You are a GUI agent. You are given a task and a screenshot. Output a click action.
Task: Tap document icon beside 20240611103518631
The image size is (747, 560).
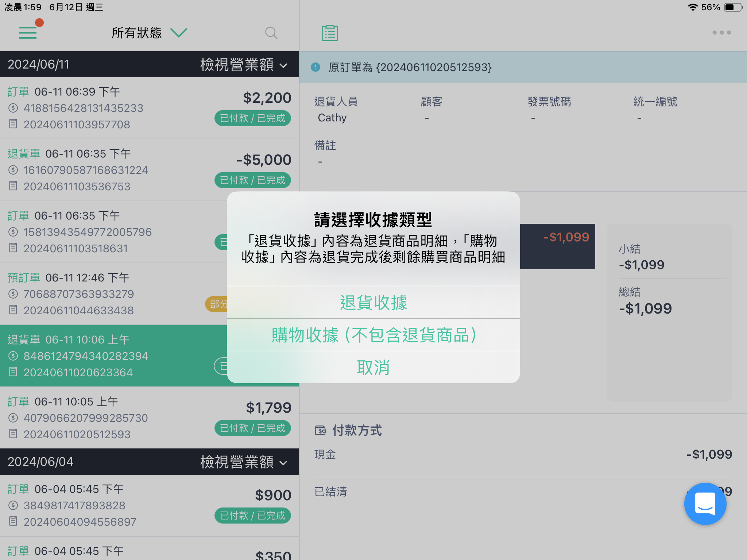(13, 248)
